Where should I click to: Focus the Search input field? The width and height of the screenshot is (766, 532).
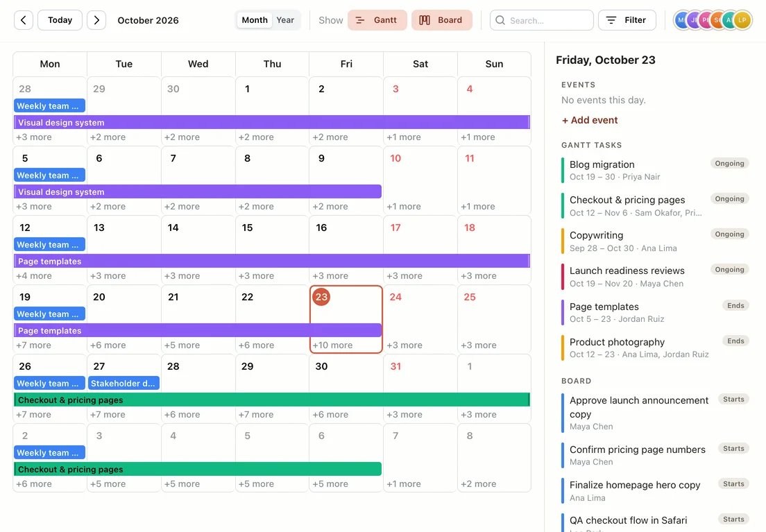[542, 20]
